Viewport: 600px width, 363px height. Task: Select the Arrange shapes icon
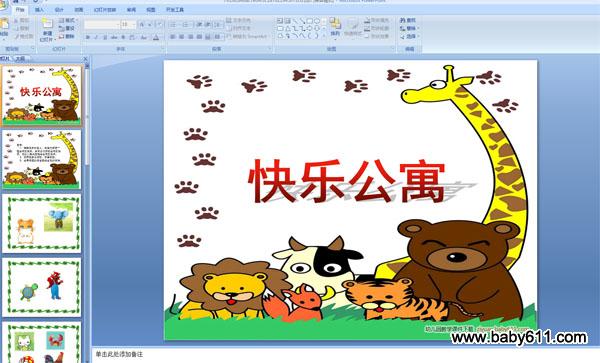pyautogui.click(x=336, y=26)
